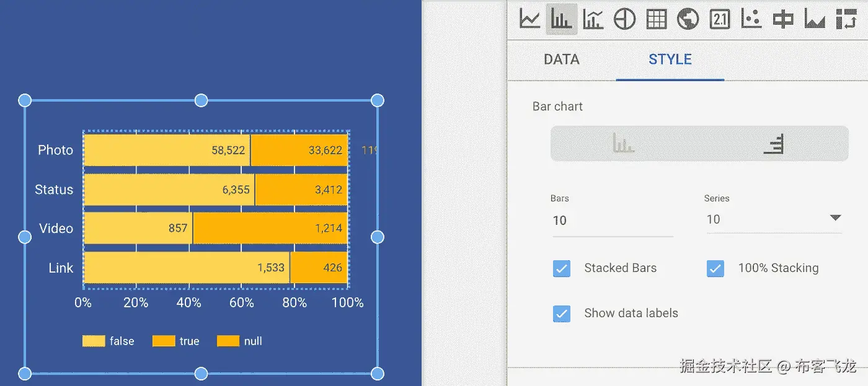Select the scatter chart icon
Image resolution: width=868 pixels, height=386 pixels.
tap(751, 19)
